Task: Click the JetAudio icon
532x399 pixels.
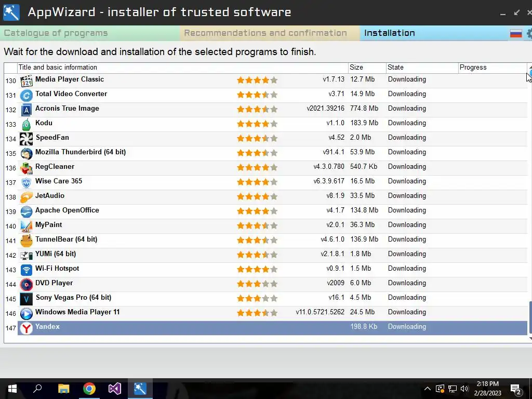Action: coord(26,197)
